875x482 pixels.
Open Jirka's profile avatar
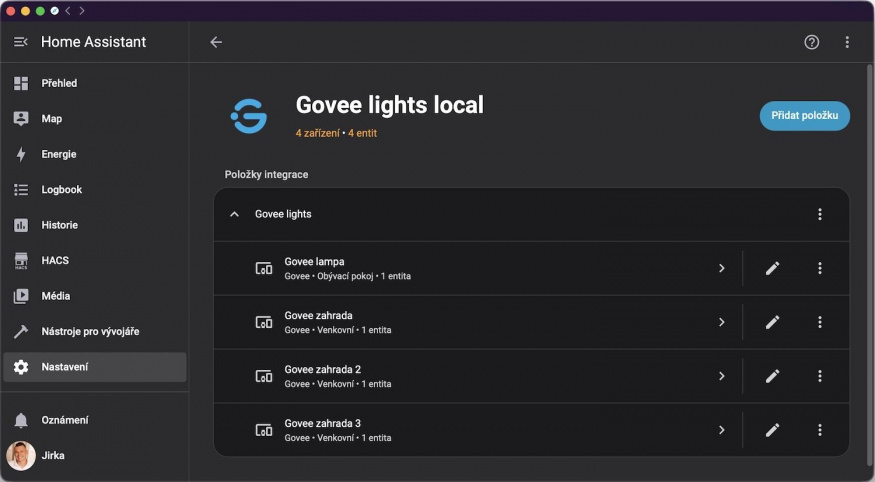coord(21,455)
